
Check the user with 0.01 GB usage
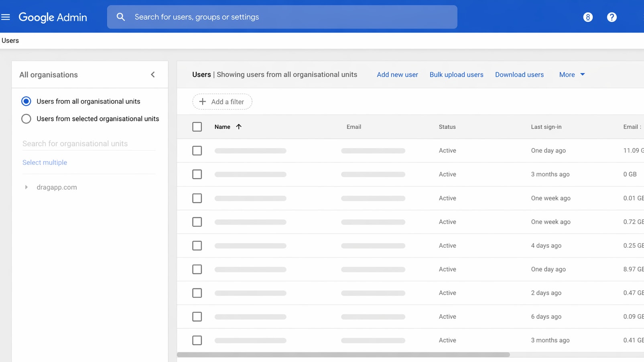(x=197, y=198)
